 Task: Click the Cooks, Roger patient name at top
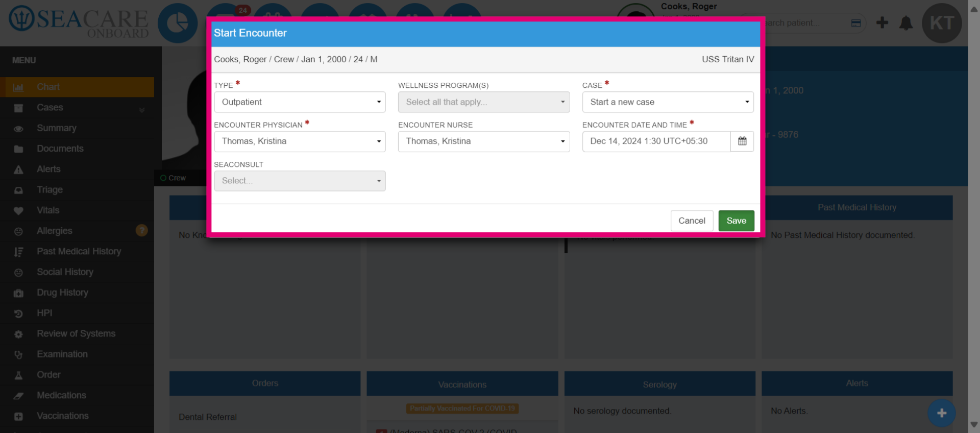689,6
